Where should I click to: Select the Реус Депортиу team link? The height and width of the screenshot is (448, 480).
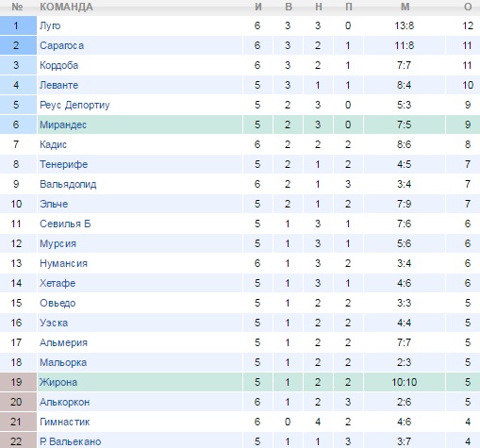point(74,105)
